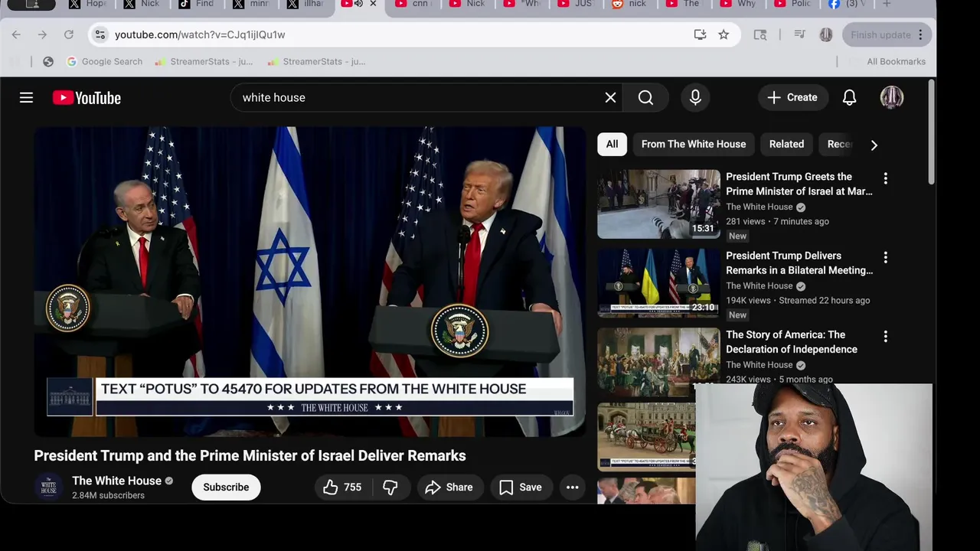
Task: Select the 'Related' filter chip
Action: point(786,144)
